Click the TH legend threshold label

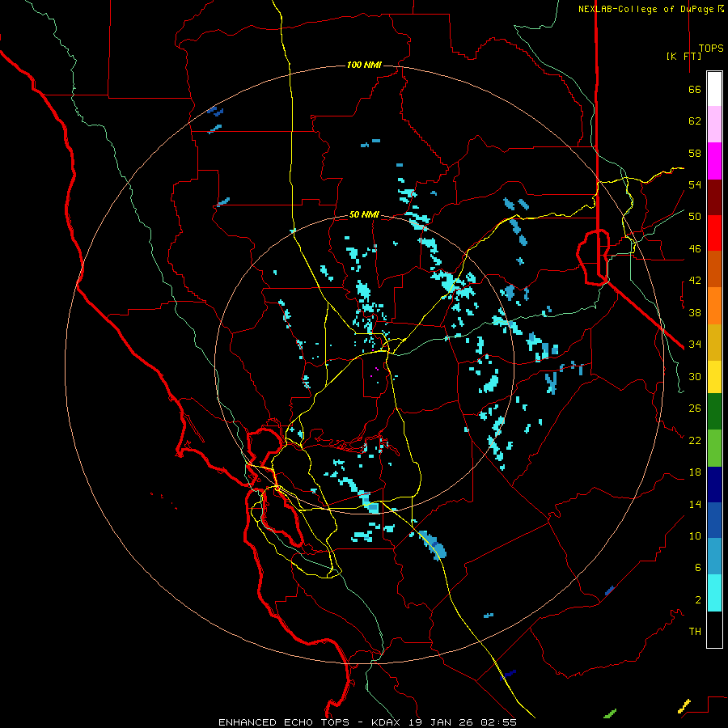[x=695, y=632]
